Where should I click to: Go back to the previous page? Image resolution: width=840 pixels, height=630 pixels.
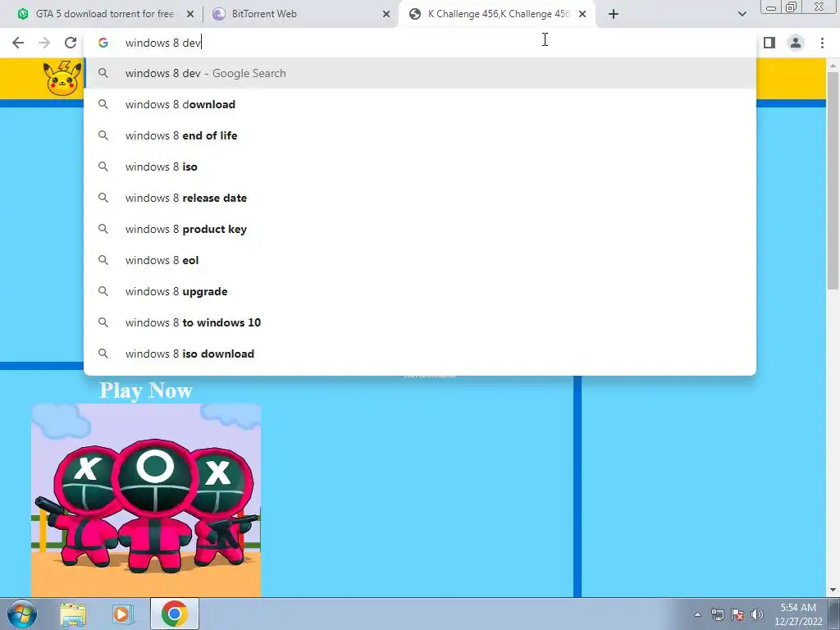(18, 43)
